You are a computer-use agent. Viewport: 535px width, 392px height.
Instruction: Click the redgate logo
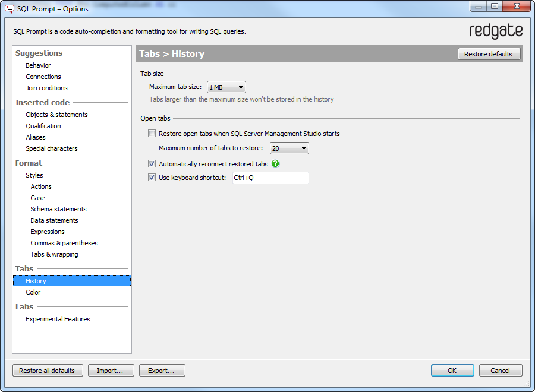coord(495,31)
